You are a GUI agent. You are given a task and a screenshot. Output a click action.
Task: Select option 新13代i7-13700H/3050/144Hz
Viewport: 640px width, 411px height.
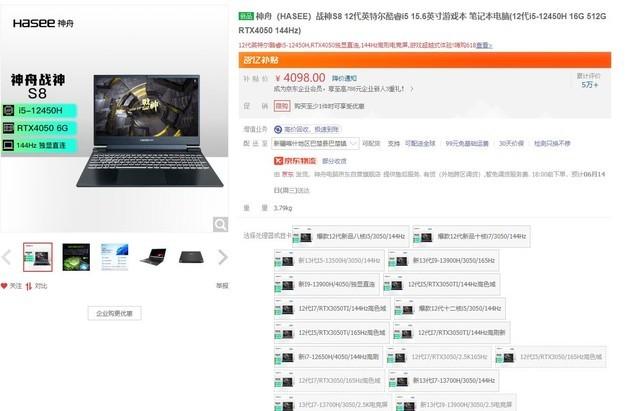click(443, 380)
